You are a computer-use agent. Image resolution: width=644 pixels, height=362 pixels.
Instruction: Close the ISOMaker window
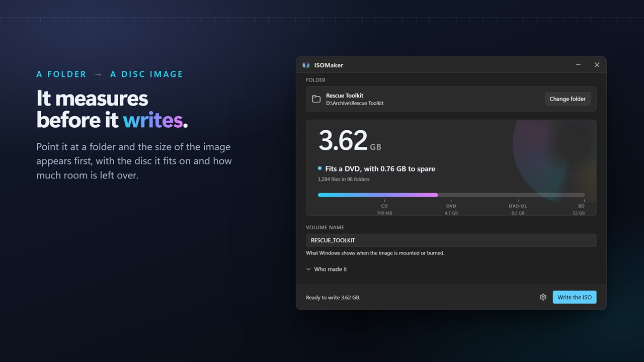point(597,65)
